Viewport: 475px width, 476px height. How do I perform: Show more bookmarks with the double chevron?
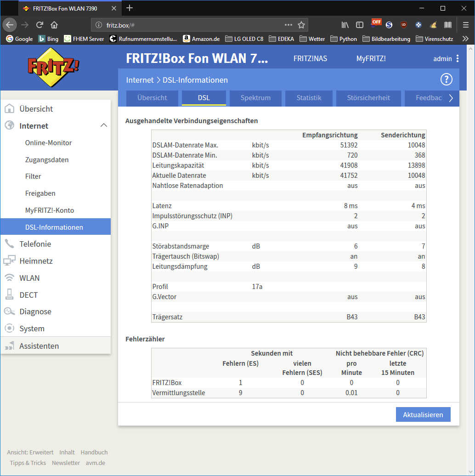tap(465, 39)
